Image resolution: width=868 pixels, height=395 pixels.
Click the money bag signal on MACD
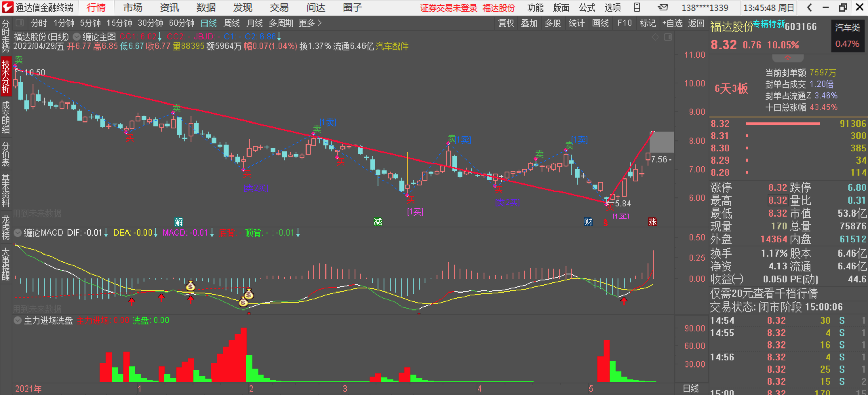click(191, 286)
